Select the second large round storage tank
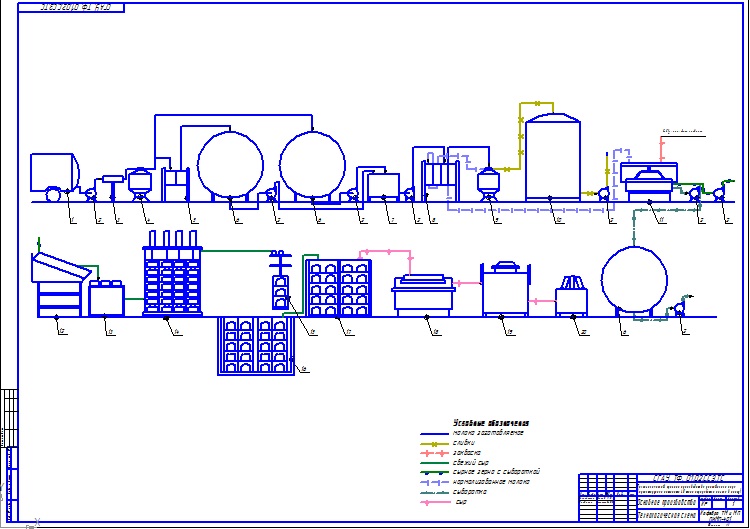 [x=312, y=165]
